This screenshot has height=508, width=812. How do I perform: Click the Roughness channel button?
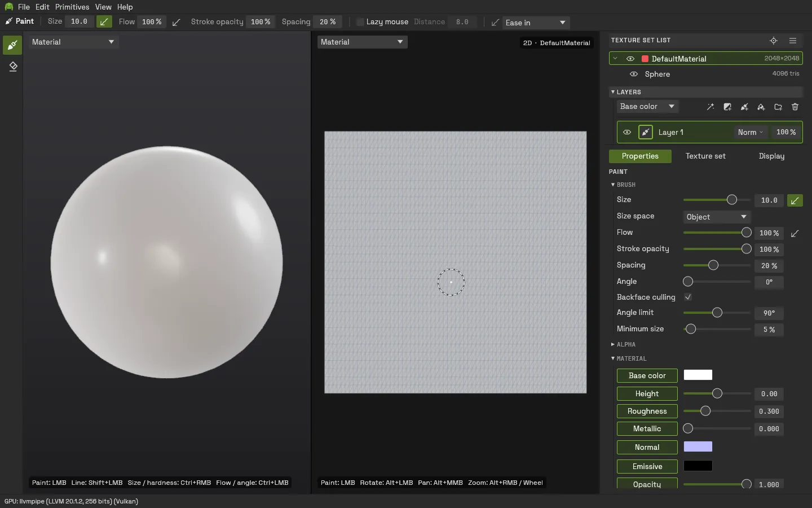[x=647, y=411]
